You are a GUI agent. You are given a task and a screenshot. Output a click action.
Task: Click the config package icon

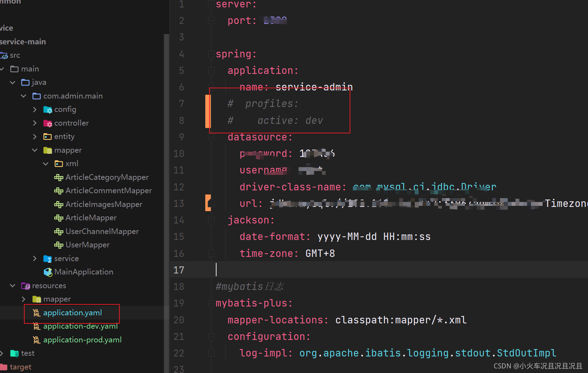tap(48, 109)
